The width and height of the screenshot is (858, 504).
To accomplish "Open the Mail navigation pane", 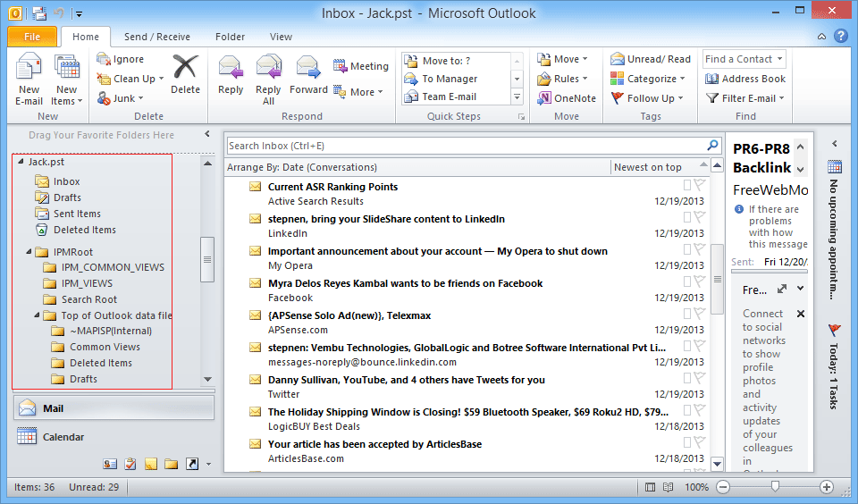I will [x=114, y=408].
